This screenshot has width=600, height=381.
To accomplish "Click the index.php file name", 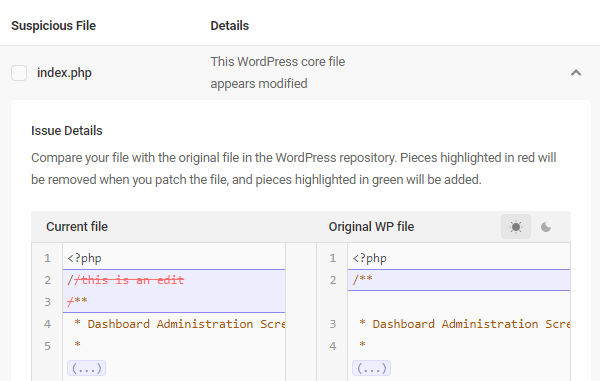I will coord(64,73).
